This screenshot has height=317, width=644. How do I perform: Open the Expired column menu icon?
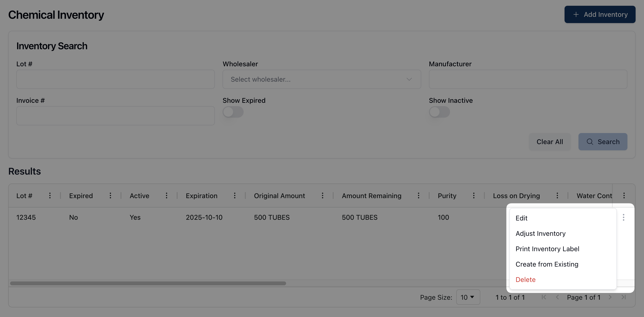click(110, 196)
